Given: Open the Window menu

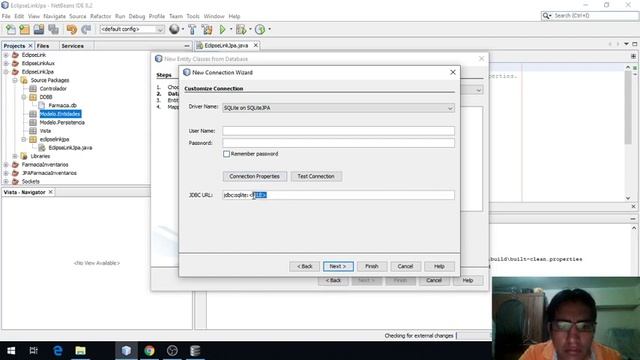Looking at the screenshot, I should pos(214,16).
